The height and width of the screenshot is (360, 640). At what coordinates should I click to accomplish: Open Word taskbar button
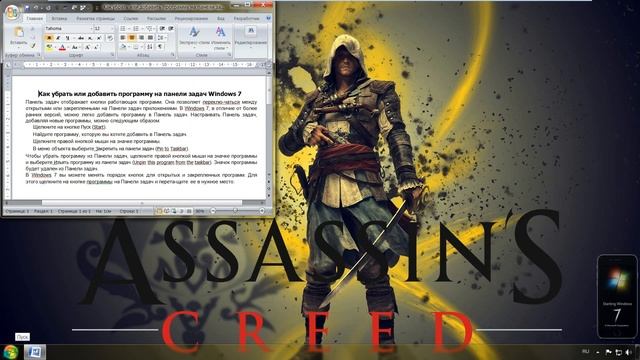tap(35, 352)
